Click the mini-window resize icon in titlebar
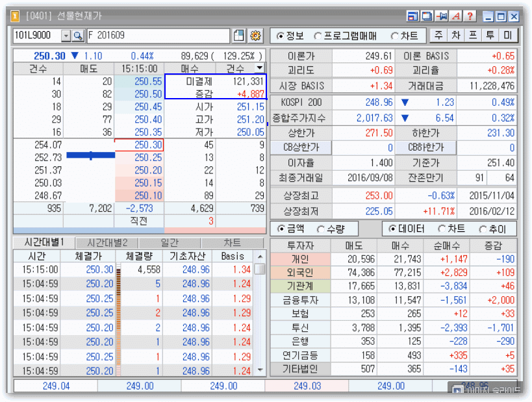Viewport: 532px width, 402px height. pyautogui.click(x=413, y=16)
